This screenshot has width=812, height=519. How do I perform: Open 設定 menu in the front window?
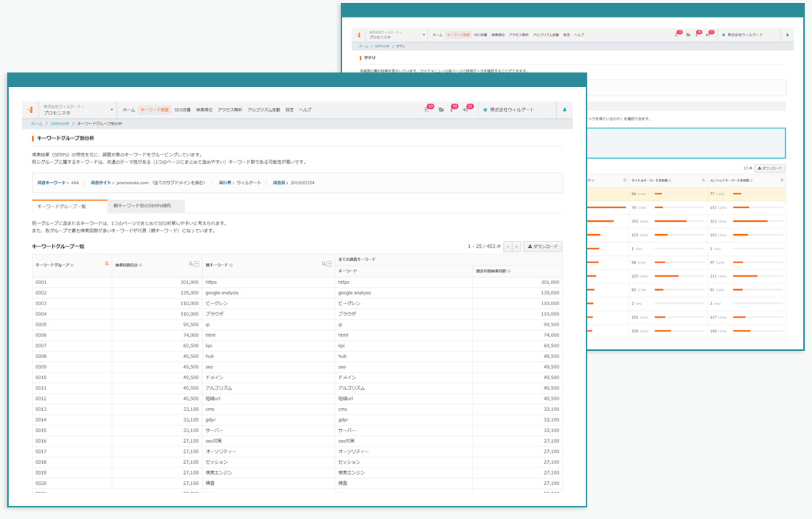point(289,109)
